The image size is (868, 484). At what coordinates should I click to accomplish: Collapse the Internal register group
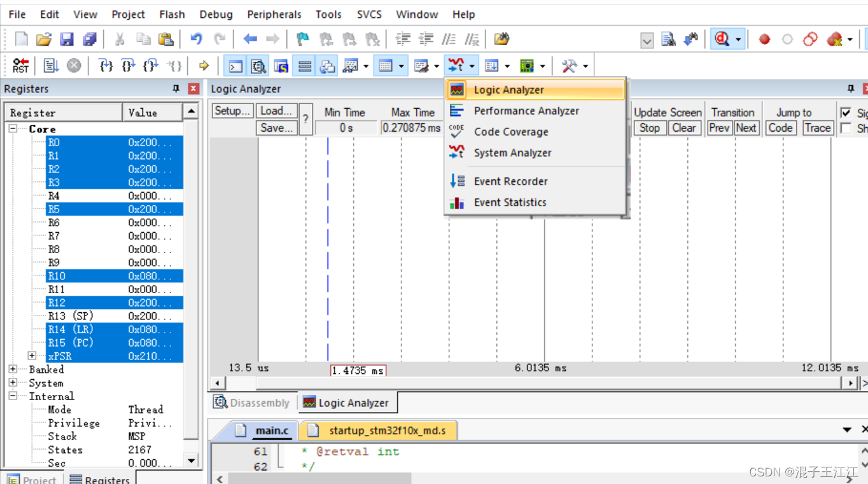click(13, 396)
